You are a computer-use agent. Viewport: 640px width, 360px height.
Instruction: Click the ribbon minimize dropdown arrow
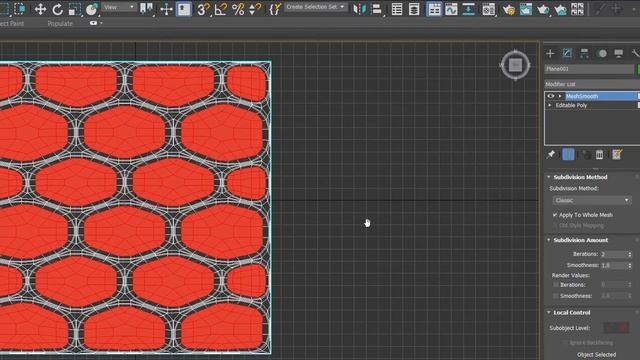[101, 23]
